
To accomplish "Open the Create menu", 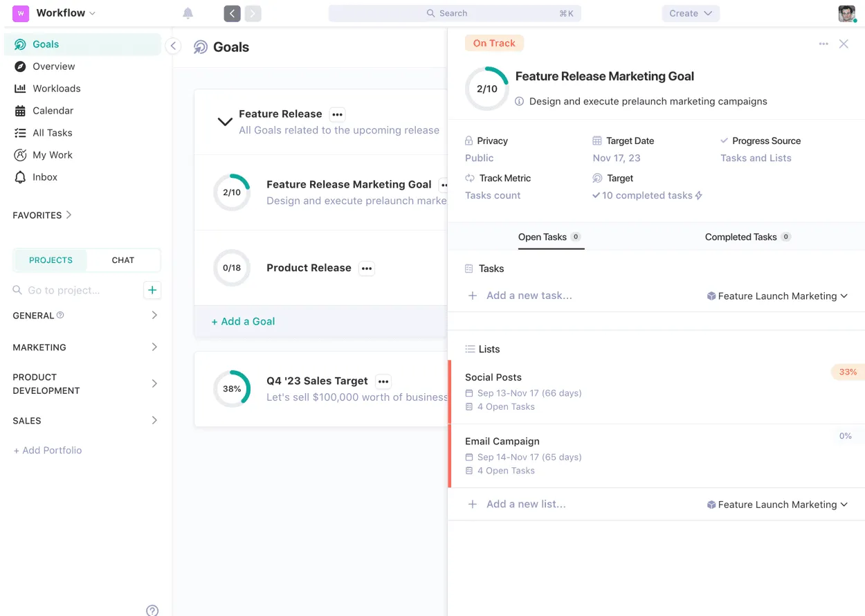I will [x=690, y=12].
